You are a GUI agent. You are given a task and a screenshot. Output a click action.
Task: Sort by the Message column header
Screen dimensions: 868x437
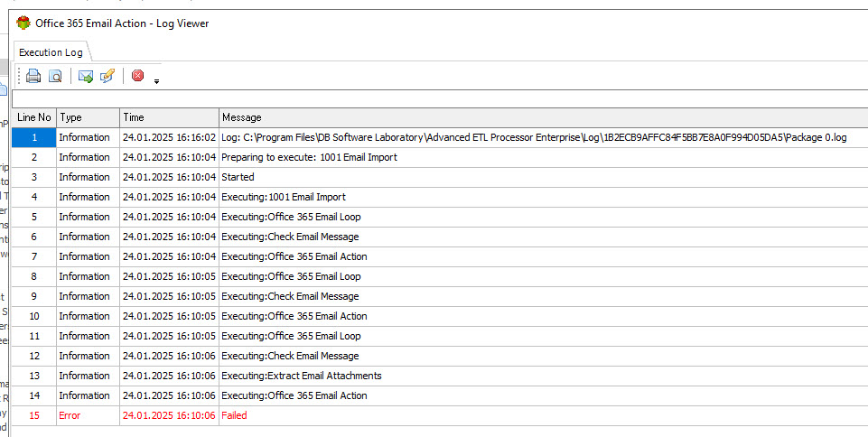pos(544,117)
